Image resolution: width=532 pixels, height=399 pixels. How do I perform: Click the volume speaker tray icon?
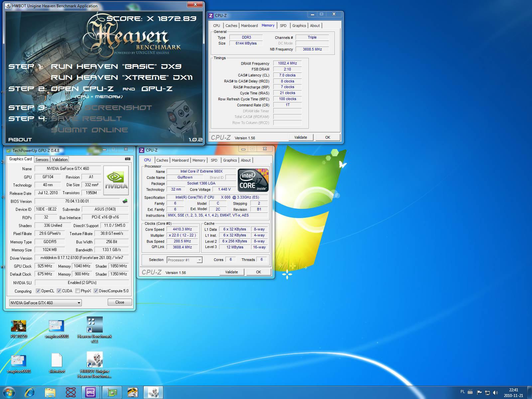[x=495, y=392]
